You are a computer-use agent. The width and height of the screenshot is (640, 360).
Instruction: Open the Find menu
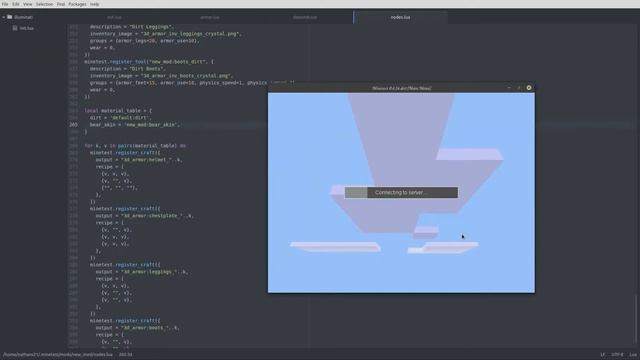(x=61, y=4)
